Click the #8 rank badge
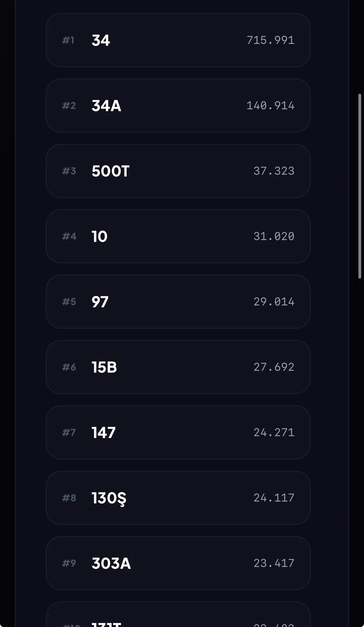 click(69, 498)
